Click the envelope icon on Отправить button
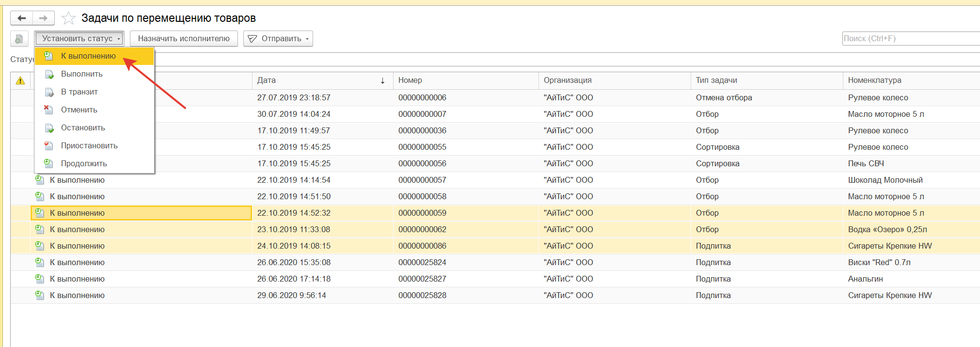 pos(252,39)
